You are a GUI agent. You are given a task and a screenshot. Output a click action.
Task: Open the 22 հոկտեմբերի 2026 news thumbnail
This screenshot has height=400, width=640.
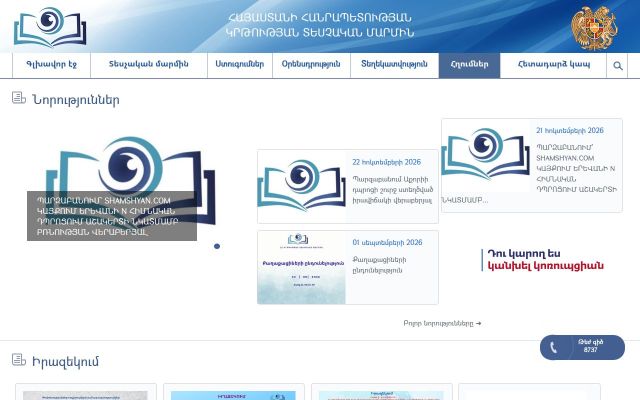(x=302, y=187)
